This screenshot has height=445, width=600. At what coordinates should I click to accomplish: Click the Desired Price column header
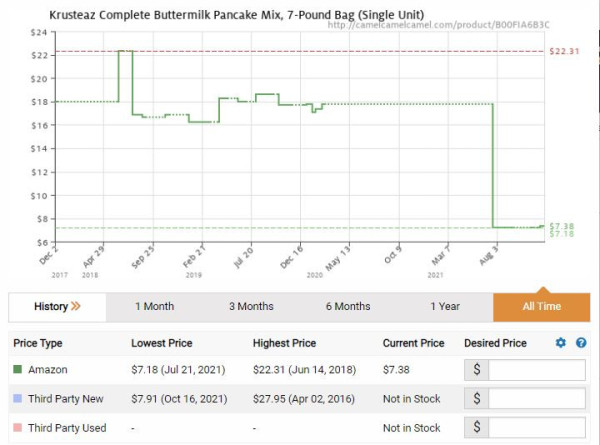pyautogui.click(x=495, y=343)
